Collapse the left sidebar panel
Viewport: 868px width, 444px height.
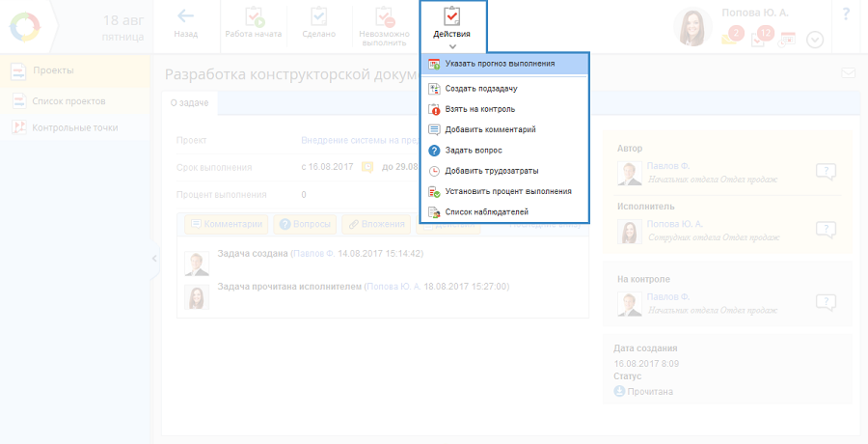click(x=153, y=259)
